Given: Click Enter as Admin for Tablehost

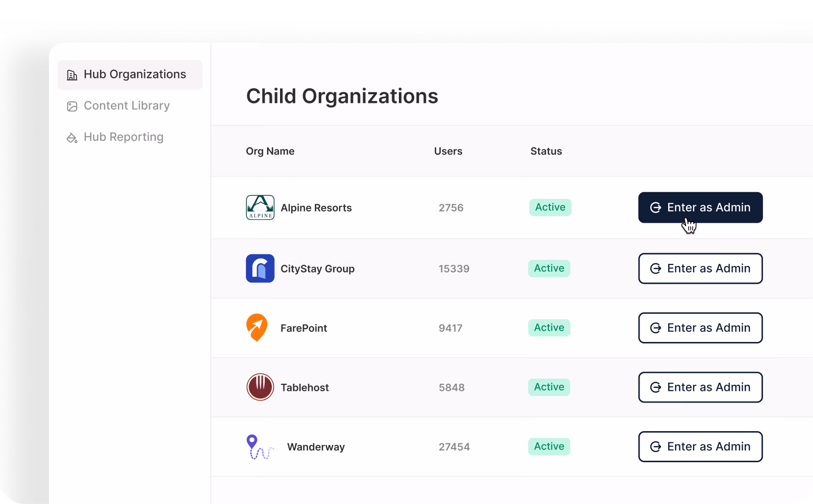Looking at the screenshot, I should [700, 387].
